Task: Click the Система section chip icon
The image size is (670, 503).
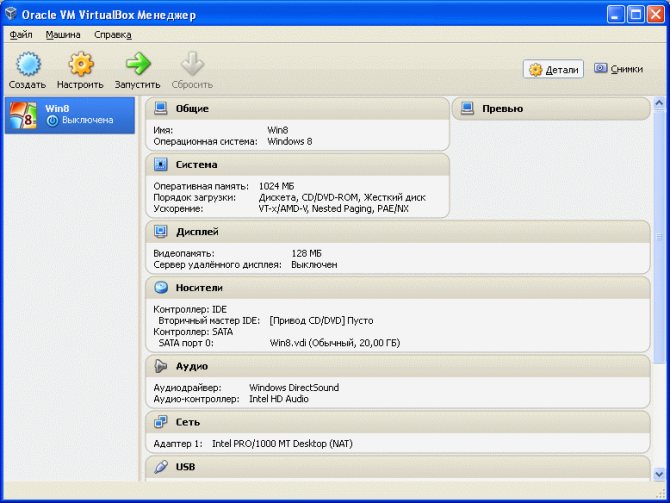Action: [x=161, y=165]
